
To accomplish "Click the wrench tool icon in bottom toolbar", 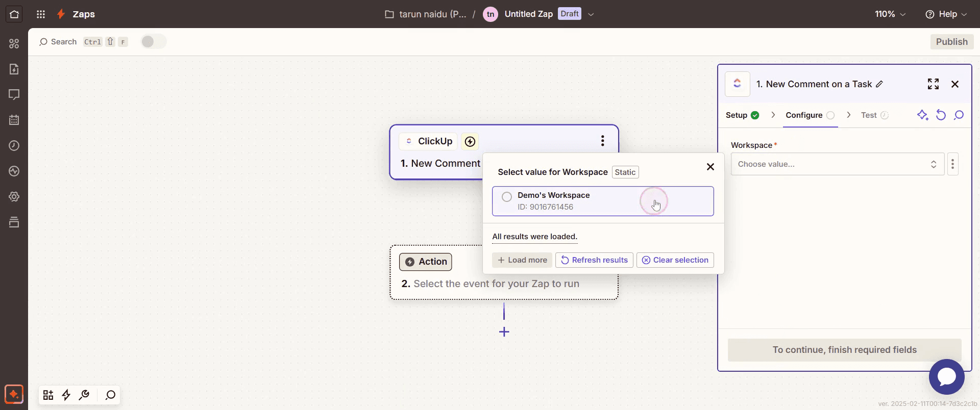I will click(84, 395).
